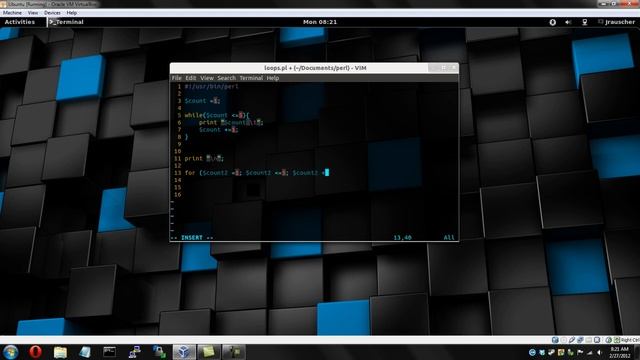This screenshot has height=360, width=640.
Task: Click the while($count loop header on line 5
Action: coord(217,116)
